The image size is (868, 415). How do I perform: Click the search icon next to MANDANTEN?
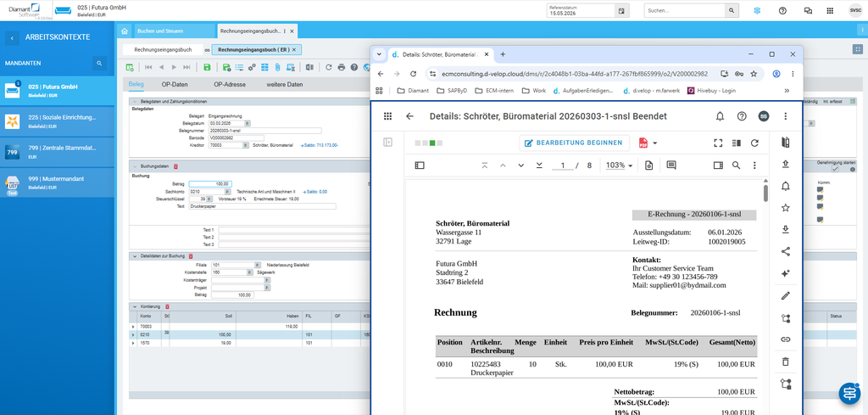99,64
